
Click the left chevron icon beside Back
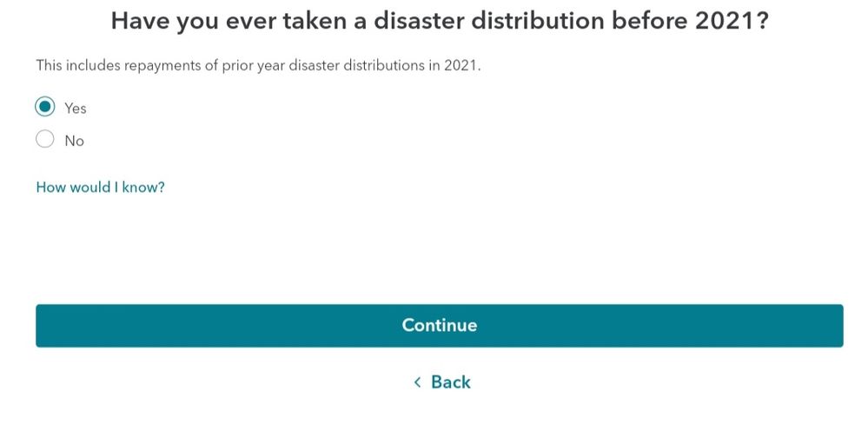click(x=417, y=382)
